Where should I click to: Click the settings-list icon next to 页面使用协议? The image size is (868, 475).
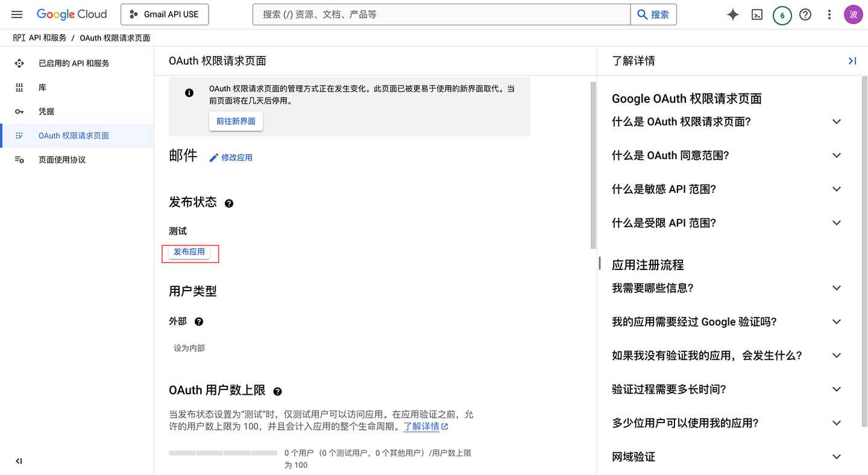point(19,160)
